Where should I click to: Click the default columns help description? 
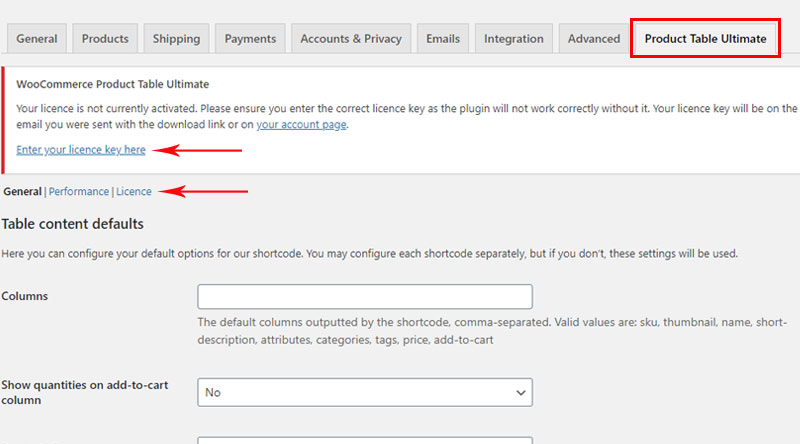pyautogui.click(x=492, y=331)
